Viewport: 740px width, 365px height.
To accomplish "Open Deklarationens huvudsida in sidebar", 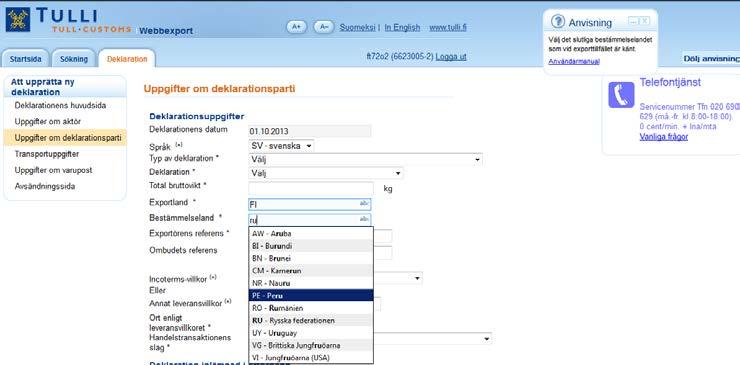I will 60,105.
